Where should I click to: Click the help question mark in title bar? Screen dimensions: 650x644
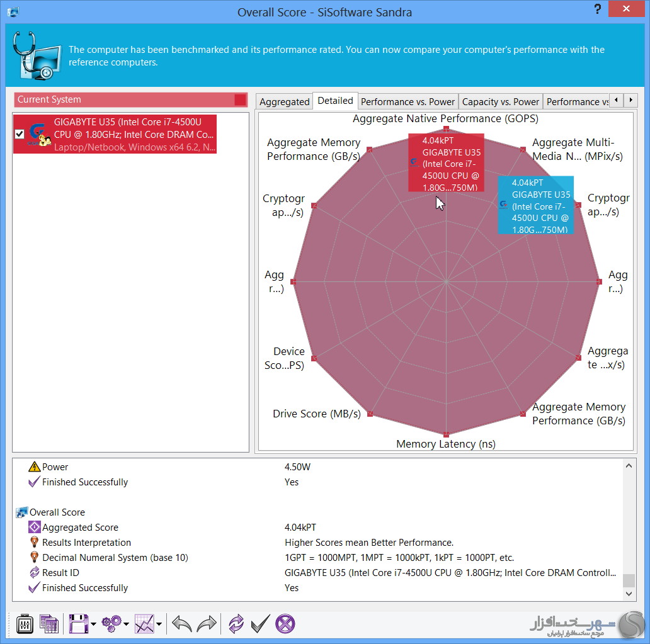click(x=597, y=10)
